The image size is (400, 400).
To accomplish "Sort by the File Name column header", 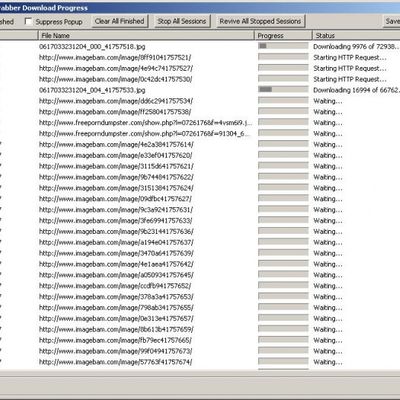I will tap(146, 35).
